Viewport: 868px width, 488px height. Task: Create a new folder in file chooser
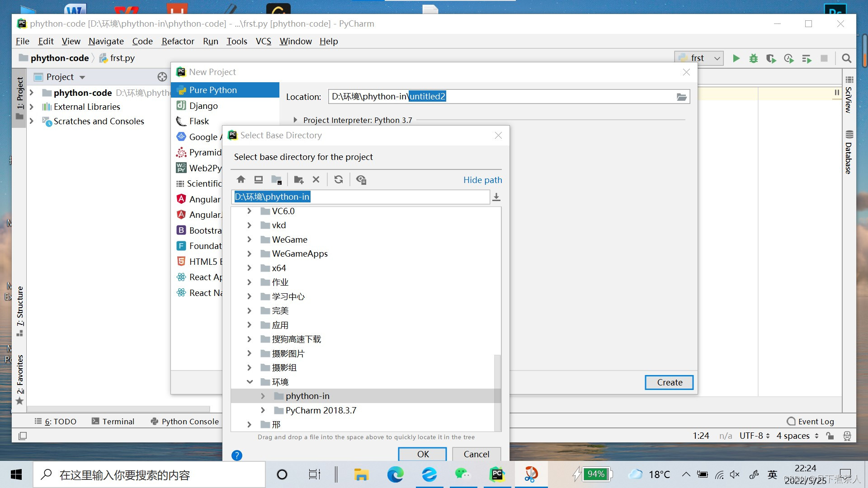(x=298, y=180)
